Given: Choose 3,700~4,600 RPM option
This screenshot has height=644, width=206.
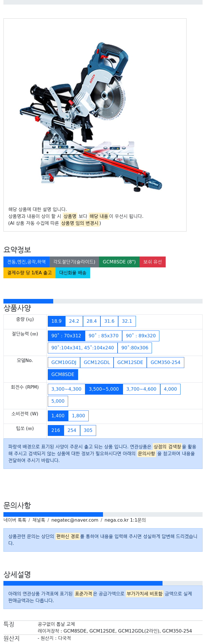Looking at the screenshot, I should [141, 389].
